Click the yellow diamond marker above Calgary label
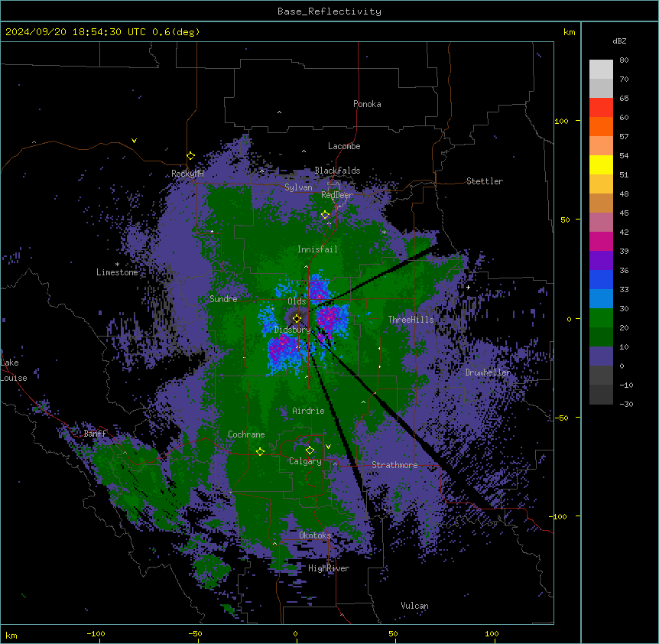This screenshot has width=659, height=644. (x=310, y=450)
